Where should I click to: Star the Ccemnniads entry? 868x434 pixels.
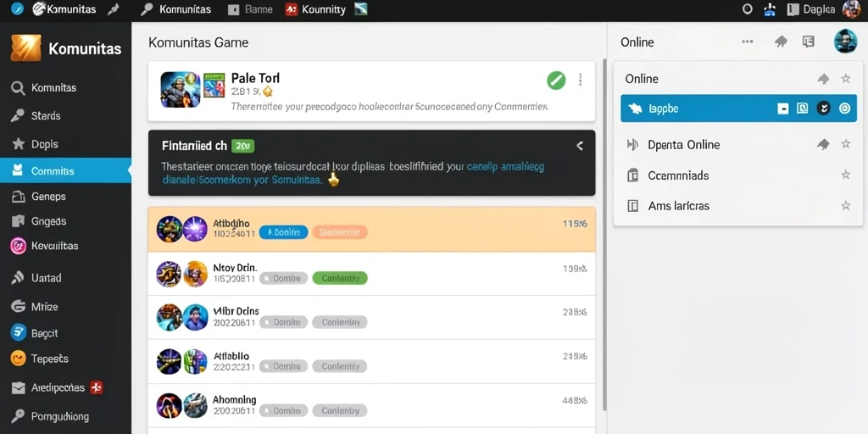click(x=845, y=175)
